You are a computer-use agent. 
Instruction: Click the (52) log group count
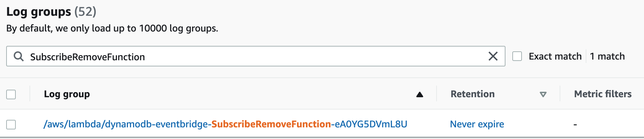pyautogui.click(x=85, y=12)
